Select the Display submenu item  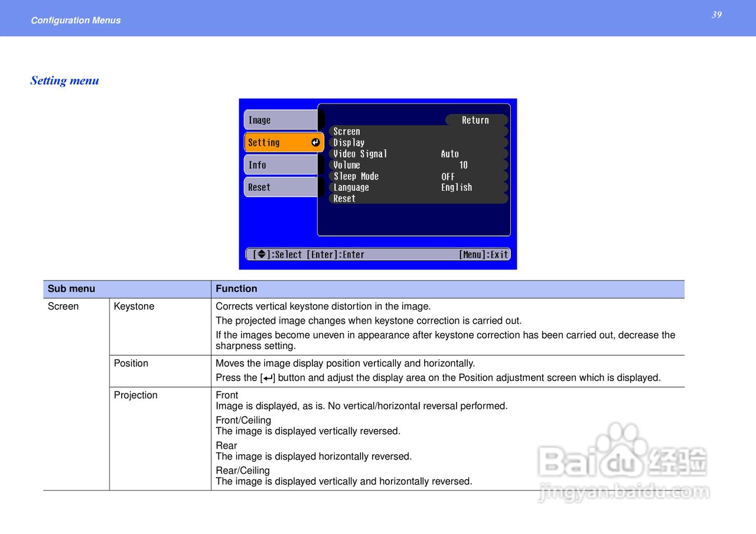click(x=418, y=142)
